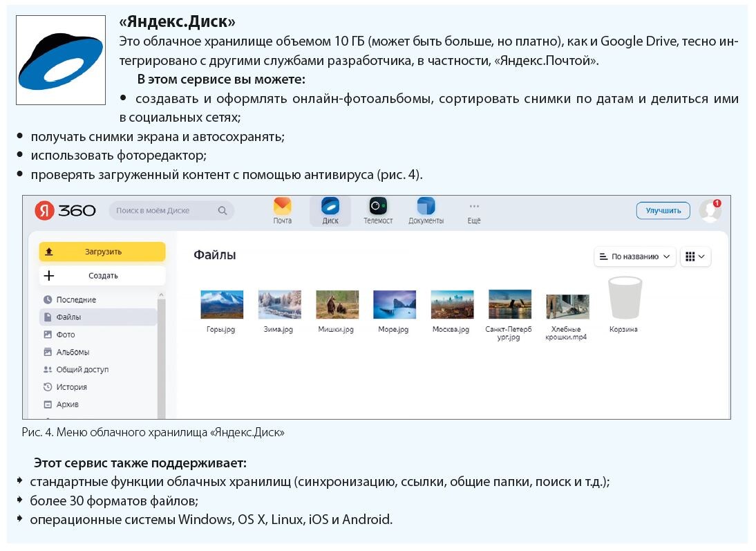The height and width of the screenshot is (551, 756).
Task: Open Фото section in the sidebar
Action: [x=98, y=335]
